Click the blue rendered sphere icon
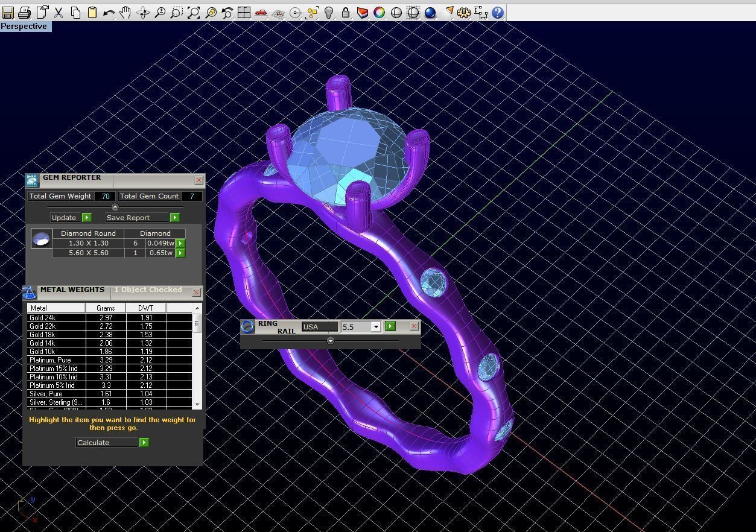756x532 pixels. point(430,12)
